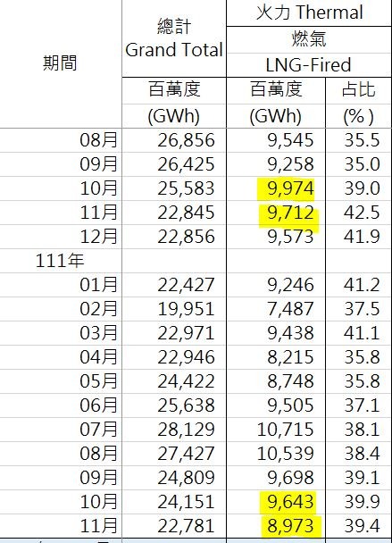Click the 占比 column header
The width and height of the screenshot is (392, 543).
point(358,89)
